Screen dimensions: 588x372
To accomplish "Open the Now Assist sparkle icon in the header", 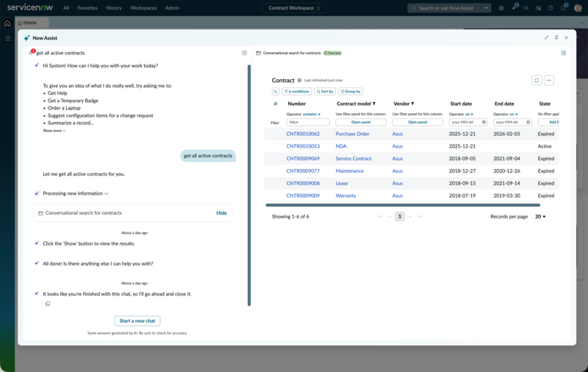I will [x=514, y=7].
